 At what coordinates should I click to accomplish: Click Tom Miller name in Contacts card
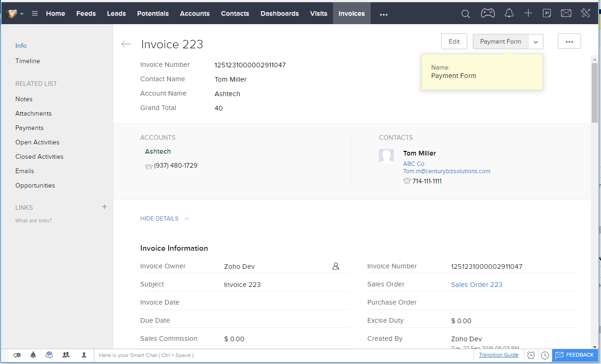(419, 153)
